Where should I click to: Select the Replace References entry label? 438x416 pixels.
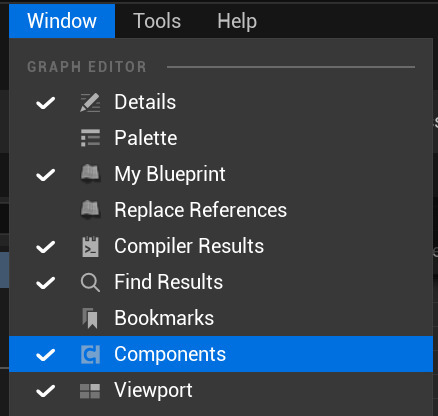coord(200,210)
